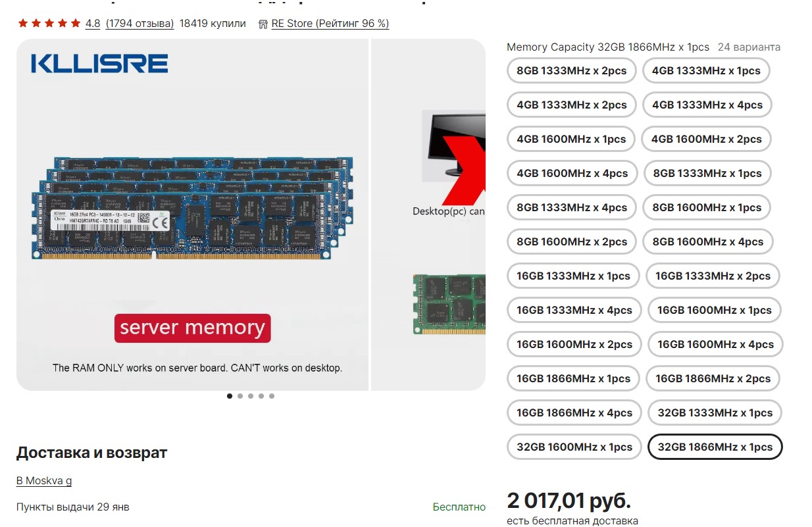Screen dimensions: 812x527
Task: Select 4GB 1600MHz x 4pcs variant
Action: (572, 173)
